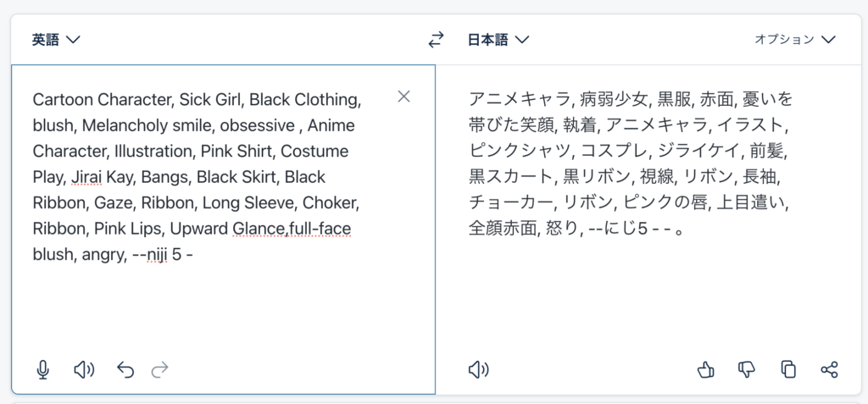The height and width of the screenshot is (404, 868).
Task: Copy the Japanese translation to clipboard
Action: coord(788,369)
